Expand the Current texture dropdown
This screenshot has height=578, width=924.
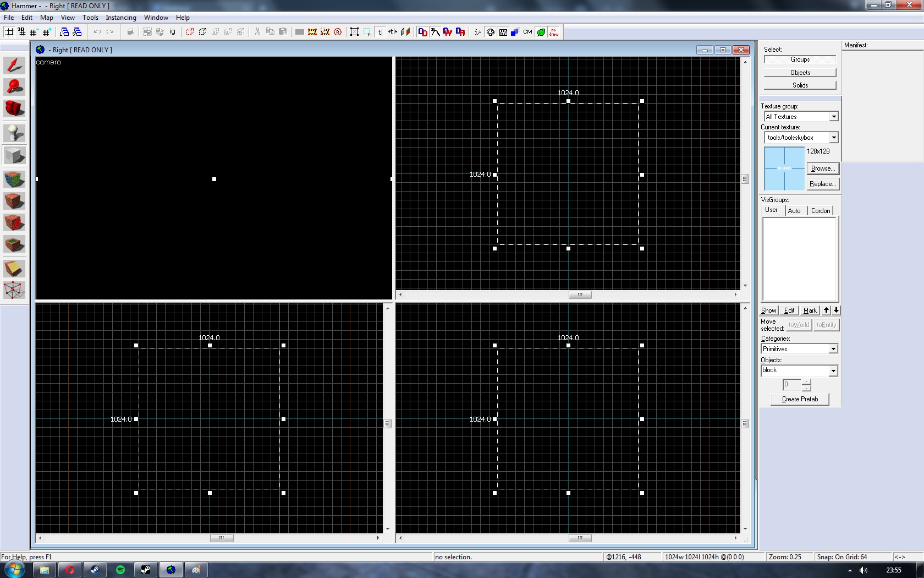coord(834,138)
